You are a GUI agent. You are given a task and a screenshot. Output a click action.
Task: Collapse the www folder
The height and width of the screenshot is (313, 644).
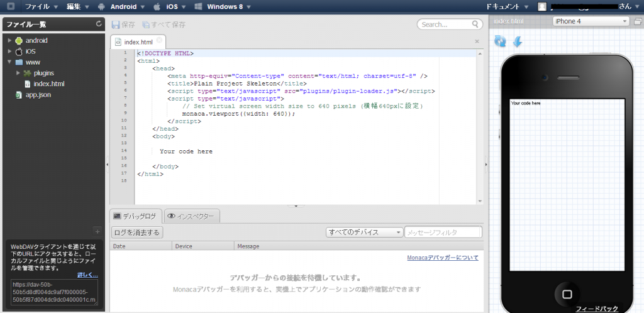pyautogui.click(x=9, y=62)
